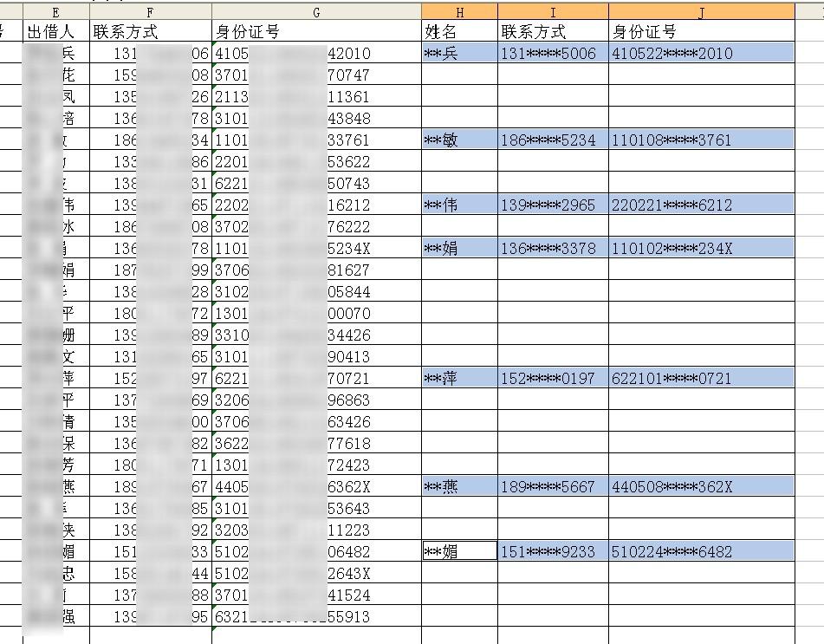Click column G cell ending in 11223
The width and height of the screenshot is (824, 644).
click(x=316, y=530)
